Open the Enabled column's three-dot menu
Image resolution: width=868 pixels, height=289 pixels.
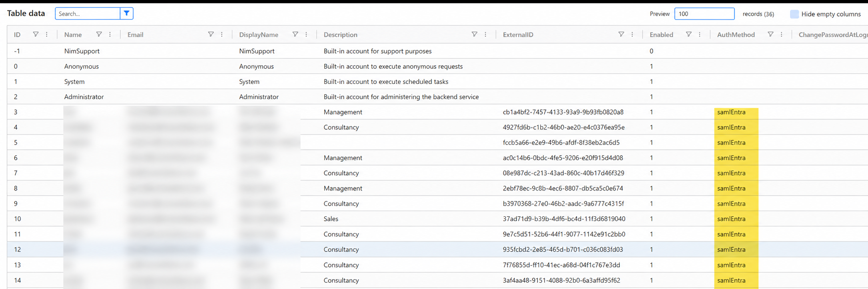[x=700, y=34]
